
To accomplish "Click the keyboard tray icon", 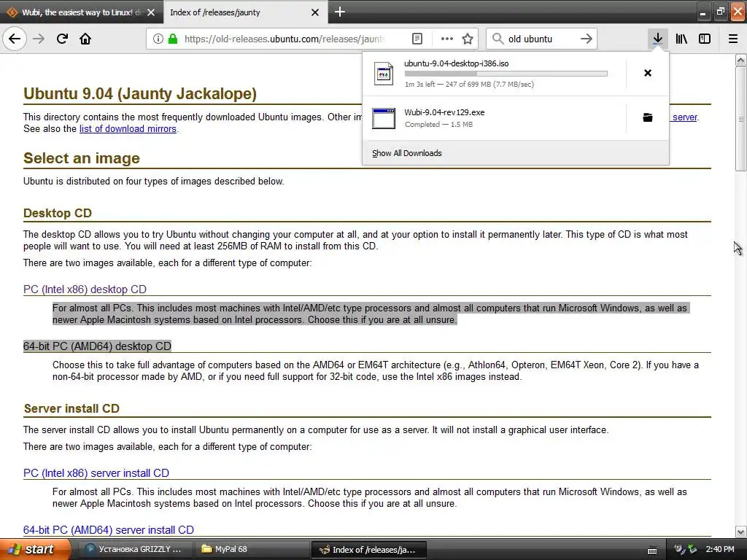I will (653, 550).
